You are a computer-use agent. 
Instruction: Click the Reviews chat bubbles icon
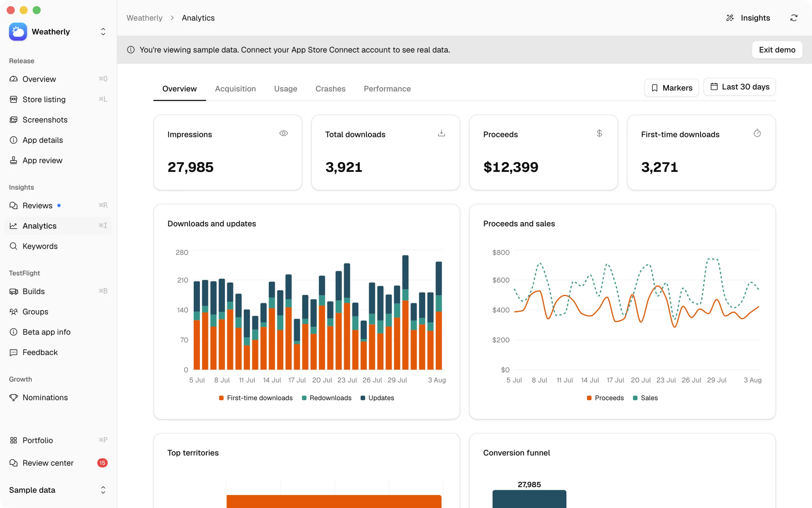13,205
